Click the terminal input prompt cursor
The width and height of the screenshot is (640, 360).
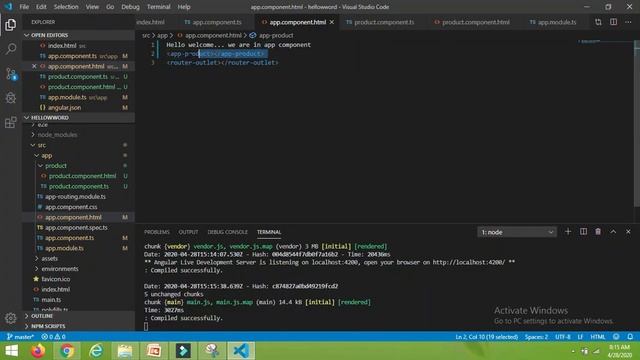(146, 326)
